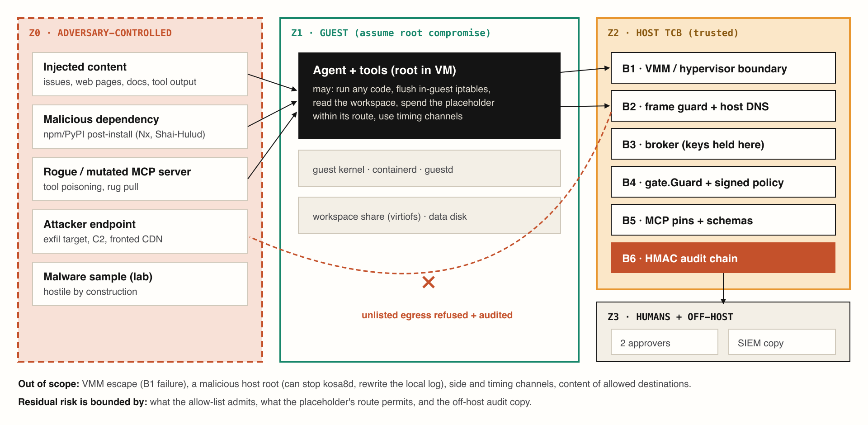Click the Malware sample (lab) box

pyautogui.click(x=140, y=284)
